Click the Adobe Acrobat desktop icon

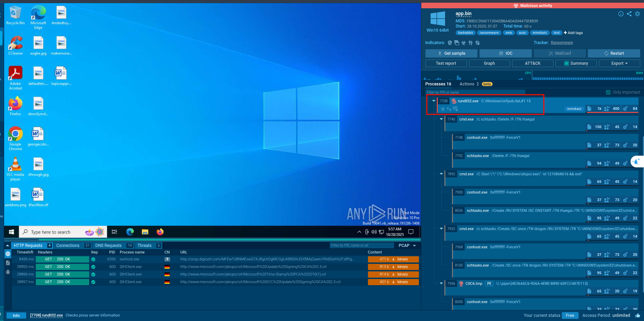click(x=15, y=78)
